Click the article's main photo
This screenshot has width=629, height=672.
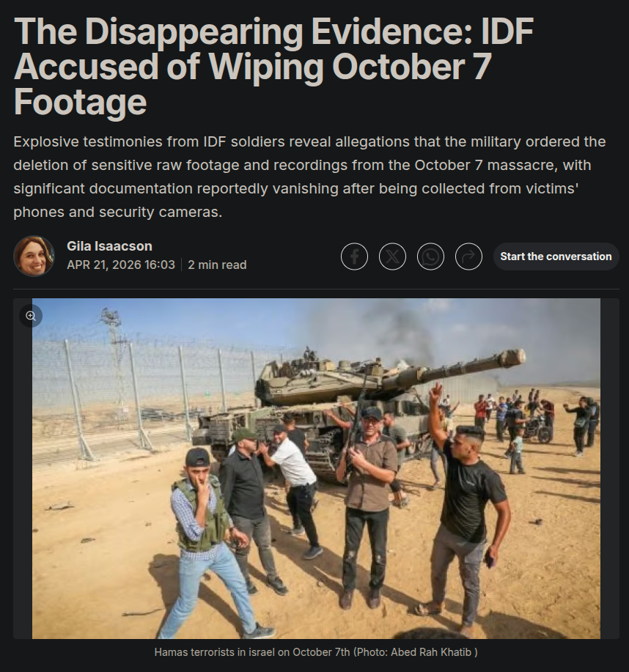coord(316,468)
